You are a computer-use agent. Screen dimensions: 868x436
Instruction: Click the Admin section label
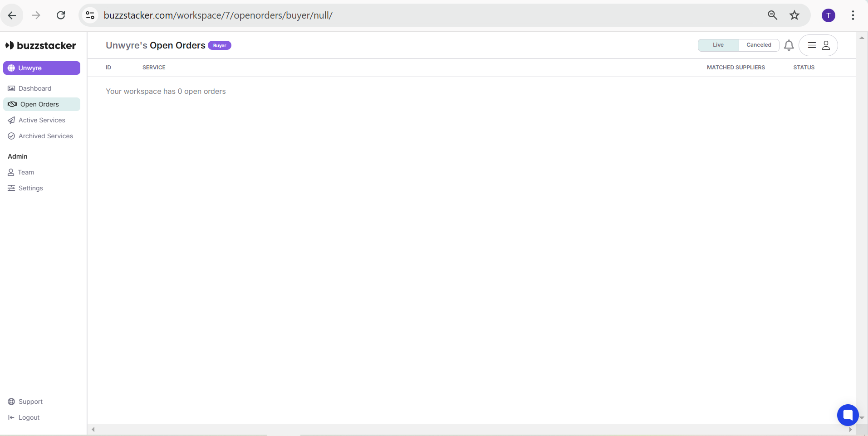(18, 156)
